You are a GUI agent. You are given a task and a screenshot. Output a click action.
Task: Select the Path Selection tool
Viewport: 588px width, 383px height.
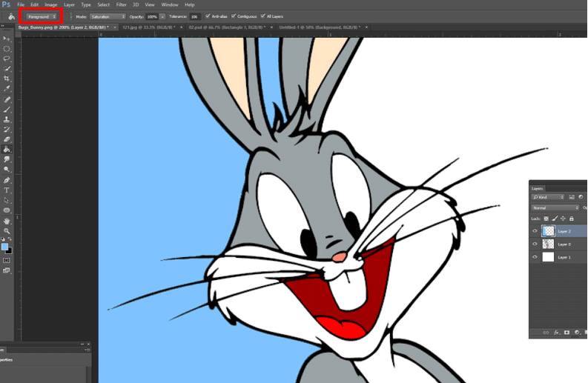click(7, 200)
